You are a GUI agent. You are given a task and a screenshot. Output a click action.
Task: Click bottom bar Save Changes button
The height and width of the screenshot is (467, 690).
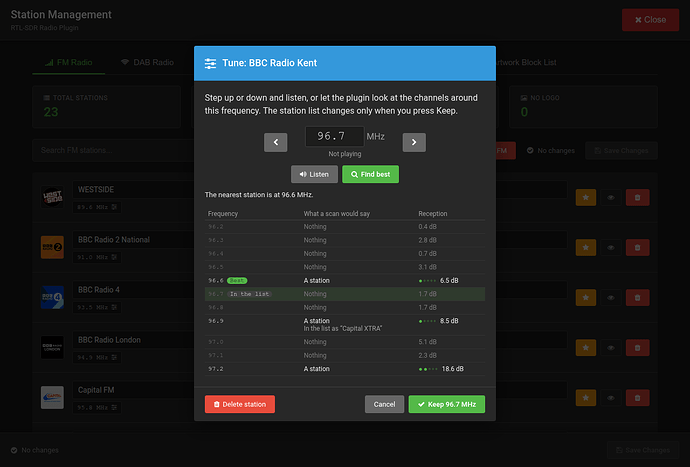(x=643, y=450)
